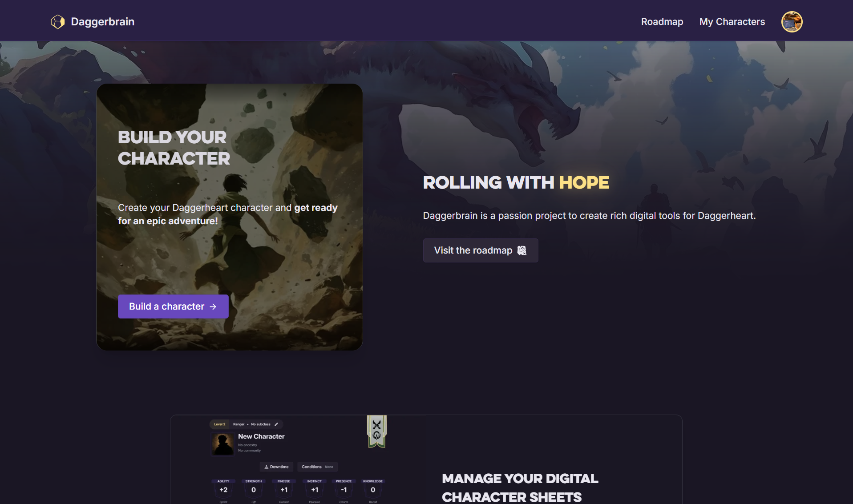Image resolution: width=853 pixels, height=504 pixels.
Task: Click the Build a character button
Action: (173, 306)
